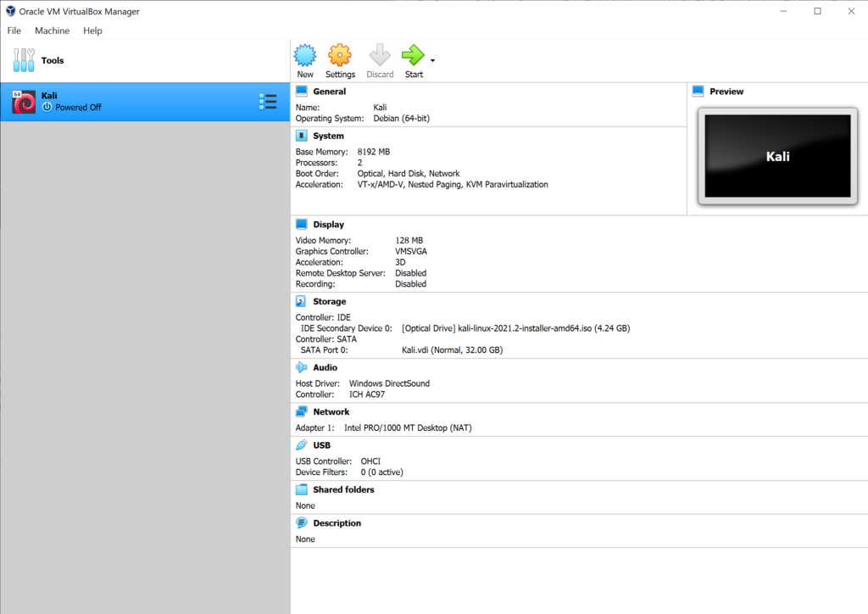The height and width of the screenshot is (614, 868).
Task: Open the Description header link
Action: pyautogui.click(x=337, y=522)
